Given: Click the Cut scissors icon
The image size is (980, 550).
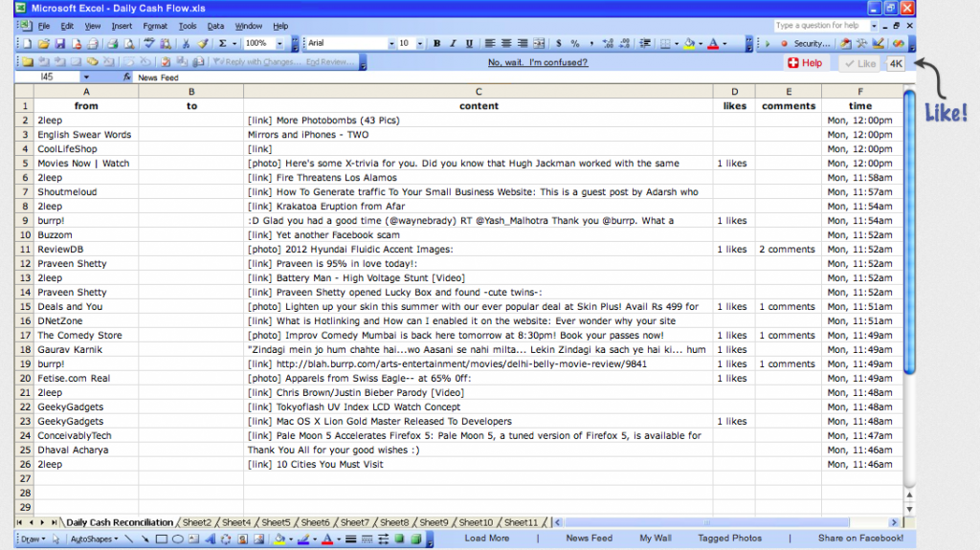Looking at the screenshot, I should click(187, 44).
